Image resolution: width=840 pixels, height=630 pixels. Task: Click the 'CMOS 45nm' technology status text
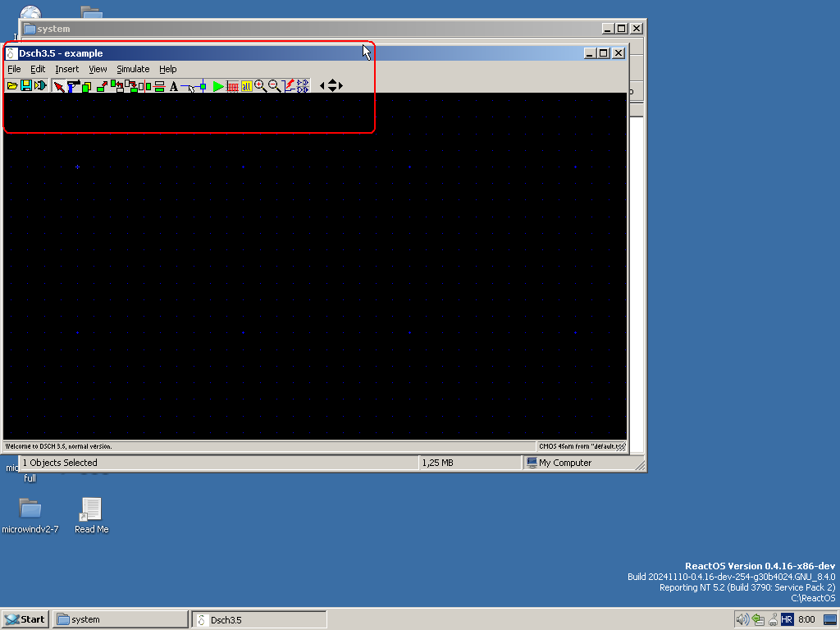pos(582,446)
